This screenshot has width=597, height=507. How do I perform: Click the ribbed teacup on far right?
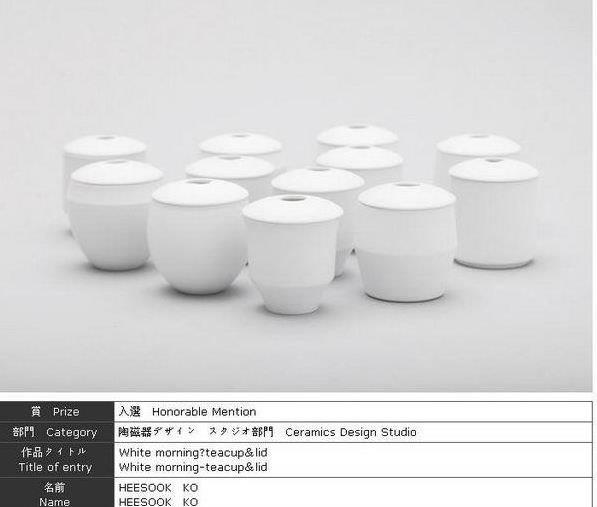494,213
